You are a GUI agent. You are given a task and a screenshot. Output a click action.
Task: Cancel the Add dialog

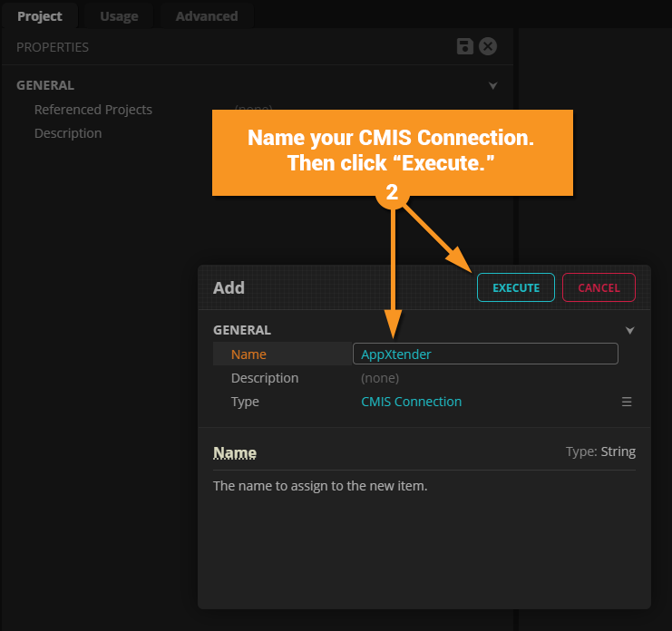point(599,287)
